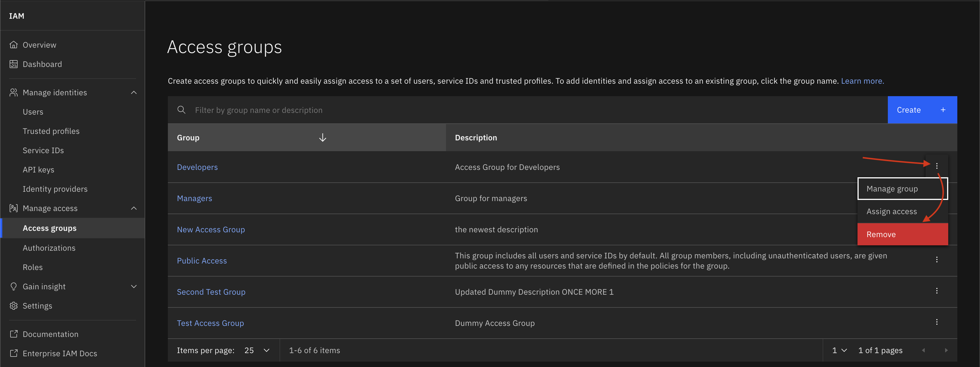Click the Manage identities people icon
Image resolution: width=980 pixels, height=367 pixels.
coord(14,92)
